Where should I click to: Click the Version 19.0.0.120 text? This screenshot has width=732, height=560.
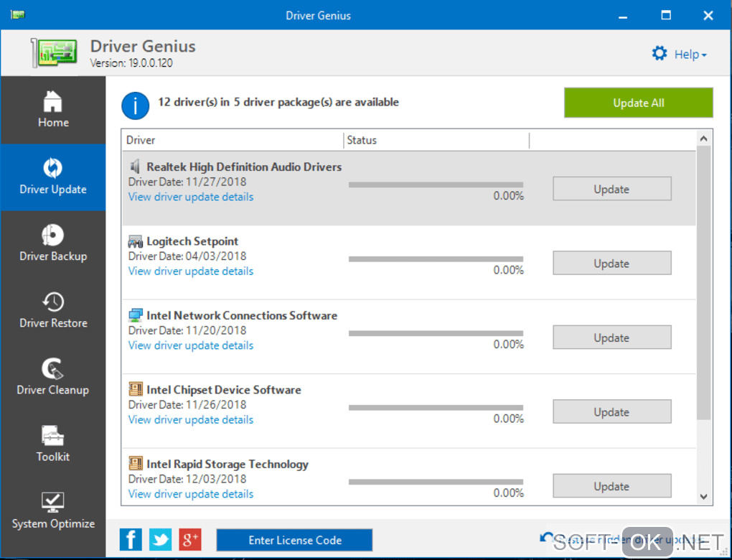(131, 63)
